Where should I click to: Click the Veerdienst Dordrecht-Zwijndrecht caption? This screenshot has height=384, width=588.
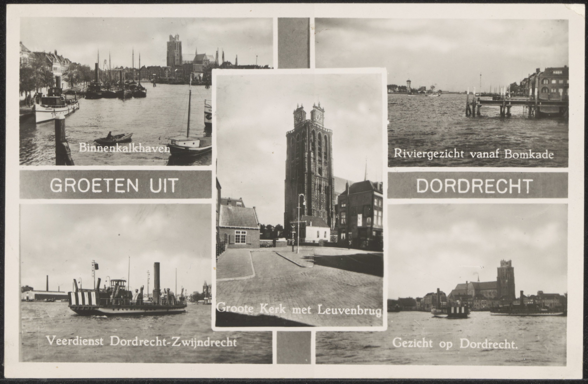pyautogui.click(x=141, y=342)
